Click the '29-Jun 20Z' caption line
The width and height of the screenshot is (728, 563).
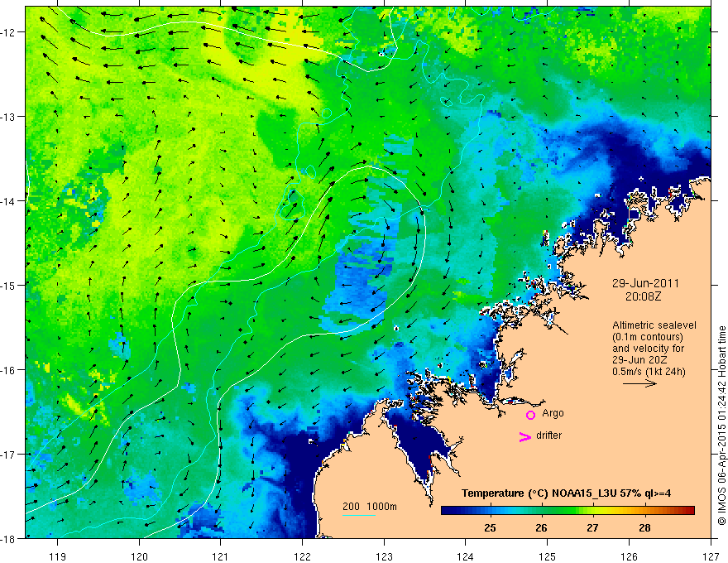639,360
